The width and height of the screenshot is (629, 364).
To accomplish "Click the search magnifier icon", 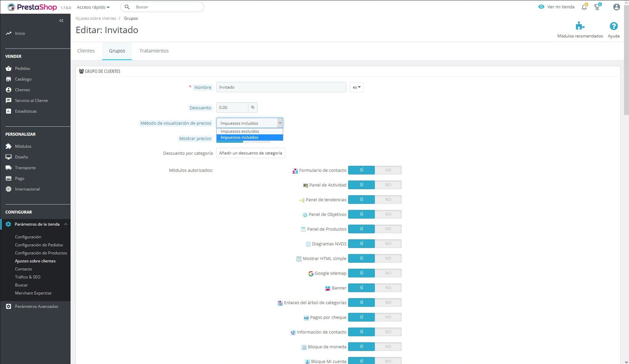I will pos(127,7).
